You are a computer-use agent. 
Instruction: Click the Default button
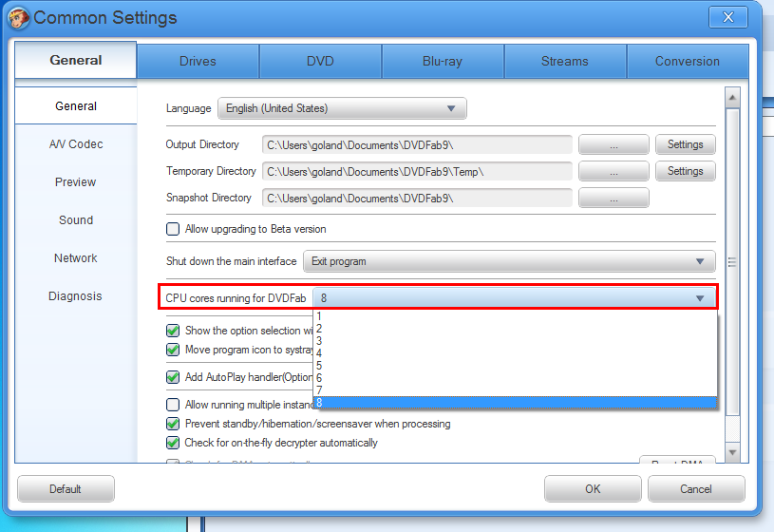tap(66, 489)
